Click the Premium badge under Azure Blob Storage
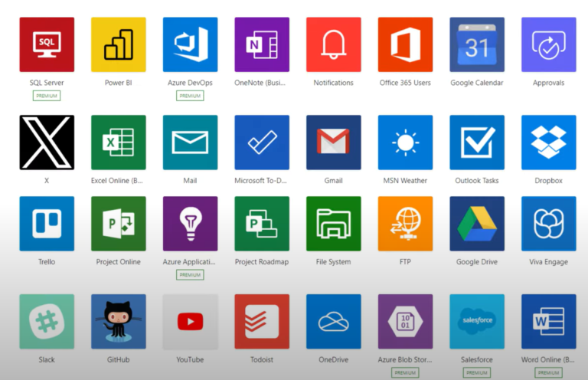The width and height of the screenshot is (588, 380). pos(405,373)
